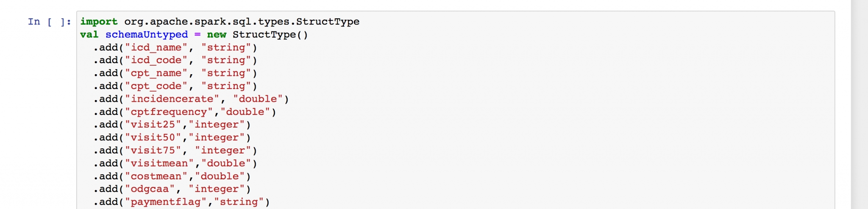Click the "cpt_name" field string
868x209 pixels.
[156, 73]
